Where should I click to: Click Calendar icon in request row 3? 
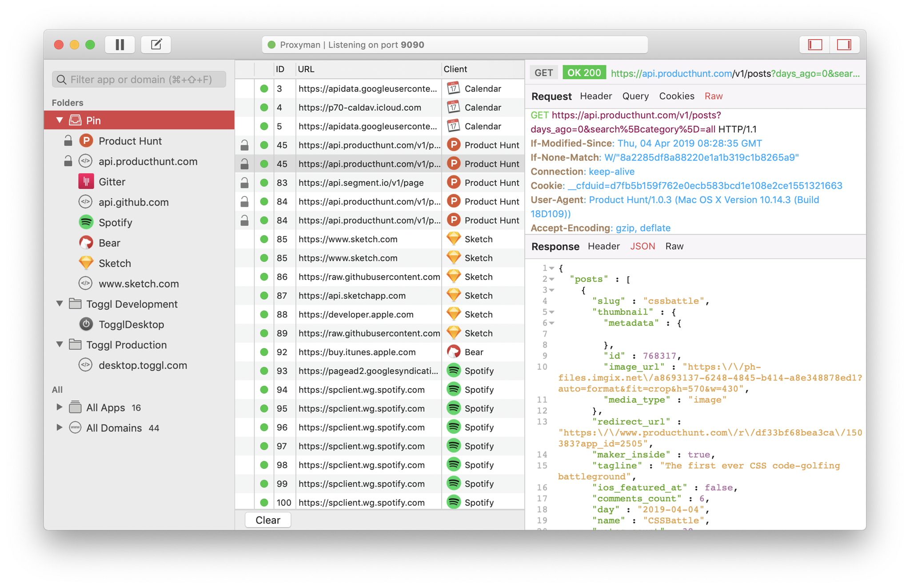pyautogui.click(x=453, y=88)
